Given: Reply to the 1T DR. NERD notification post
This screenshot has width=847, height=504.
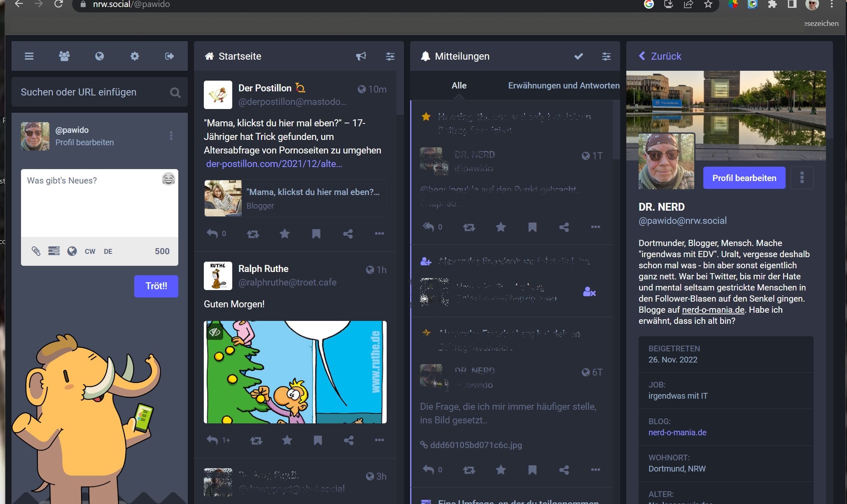Looking at the screenshot, I should point(428,227).
